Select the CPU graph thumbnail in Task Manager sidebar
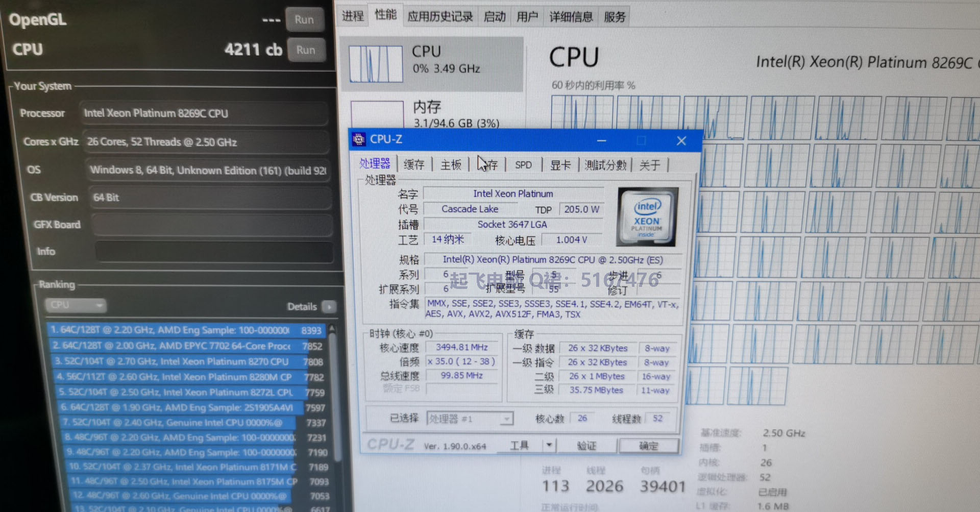The image size is (980, 512). click(x=376, y=64)
